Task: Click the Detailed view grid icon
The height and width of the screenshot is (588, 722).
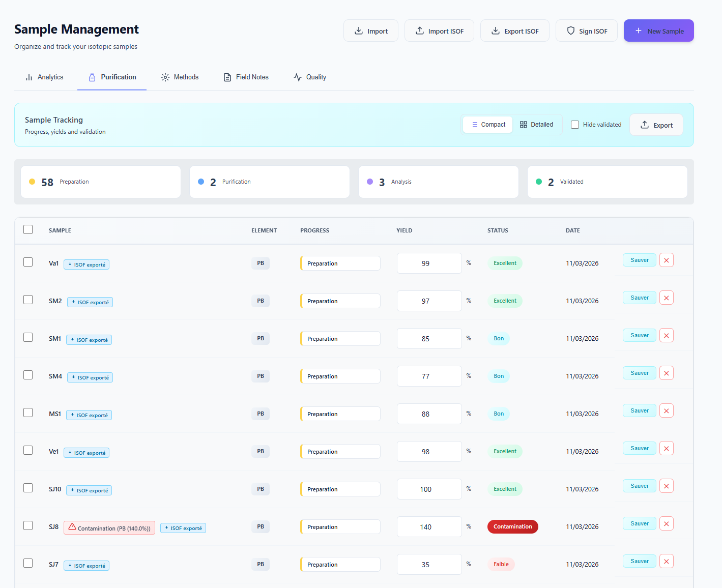Action: (524, 125)
